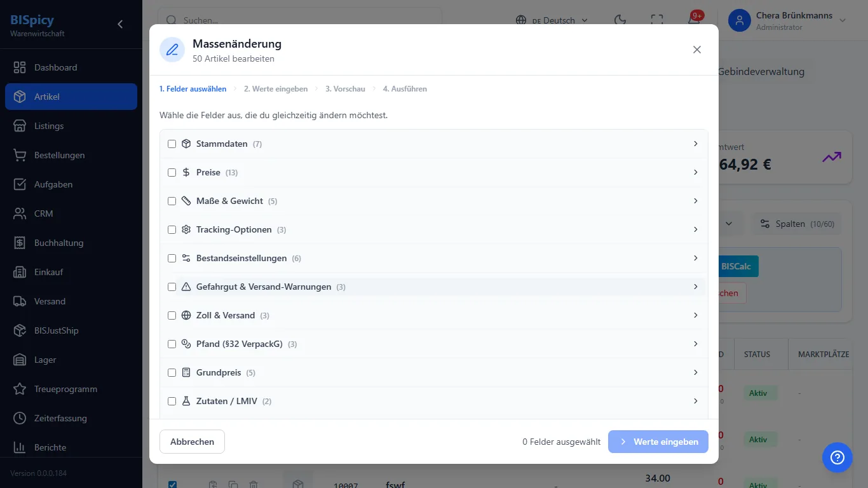Open BISJustShip package icon in sidebar

[20, 330]
